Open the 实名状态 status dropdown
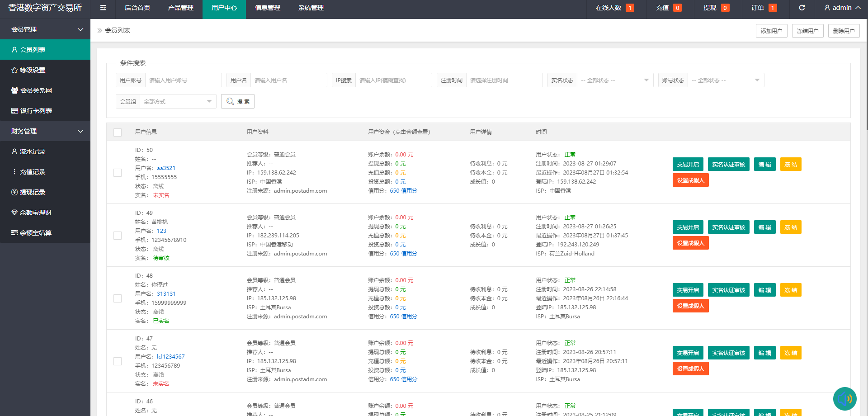Screen dimensions: 868x416 tap(615, 80)
